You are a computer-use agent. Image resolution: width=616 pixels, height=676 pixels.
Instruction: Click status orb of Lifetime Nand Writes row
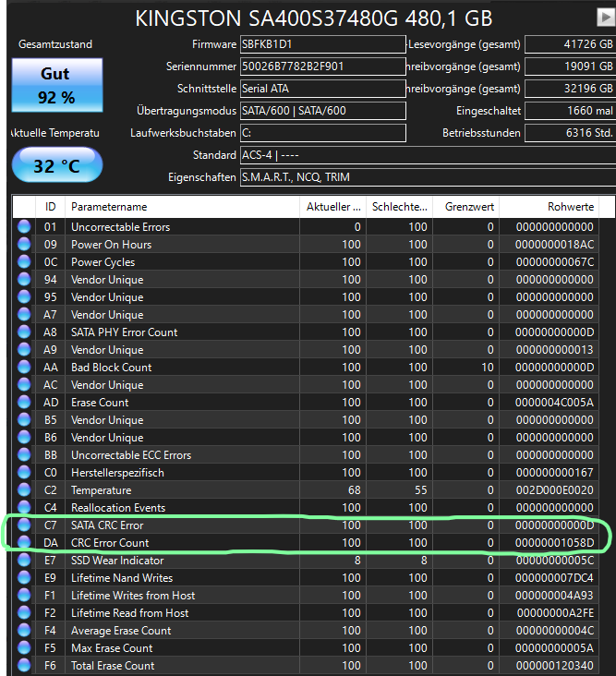pyautogui.click(x=24, y=578)
